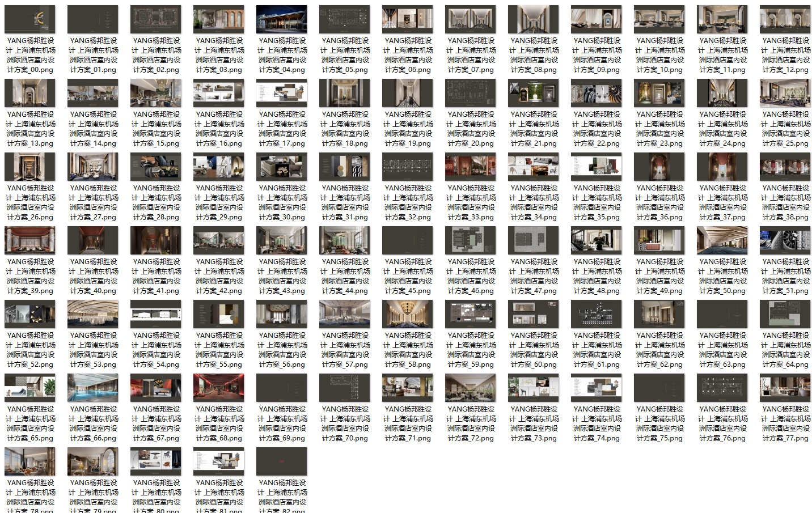
Task: Select the night exterior shot 设计方案_04.png
Action: 281,19
